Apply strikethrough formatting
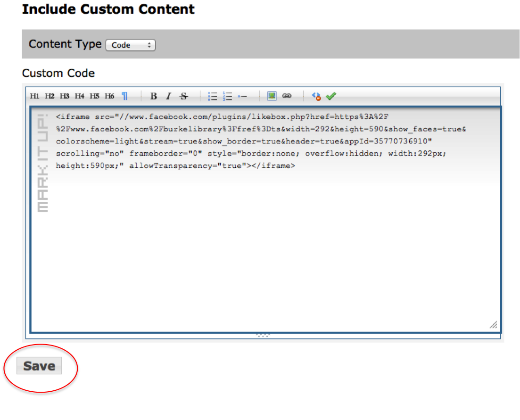 pos(184,96)
